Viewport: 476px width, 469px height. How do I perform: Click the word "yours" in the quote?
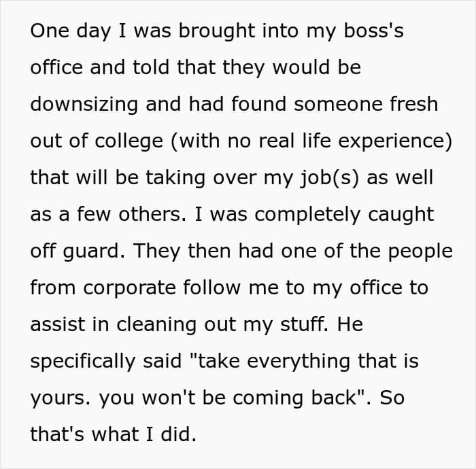[x=59, y=398]
